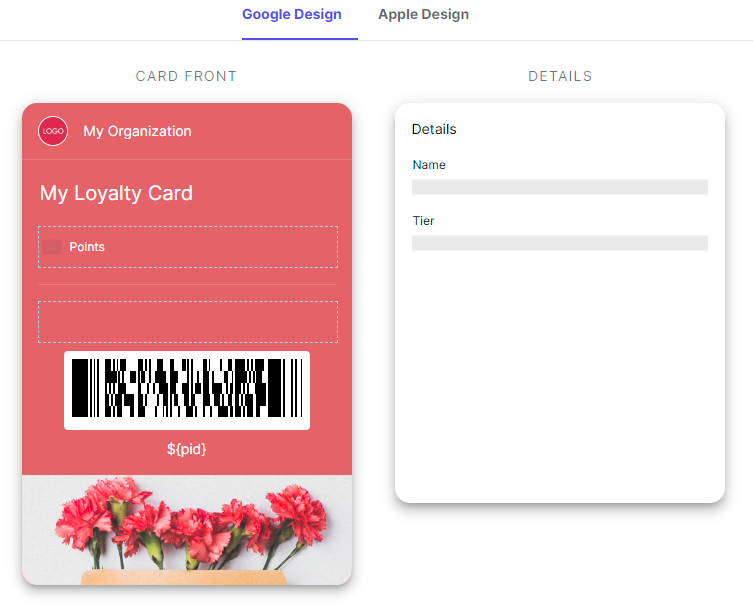Click the carnation flowers hero image
The image size is (753, 610).
[x=187, y=530]
